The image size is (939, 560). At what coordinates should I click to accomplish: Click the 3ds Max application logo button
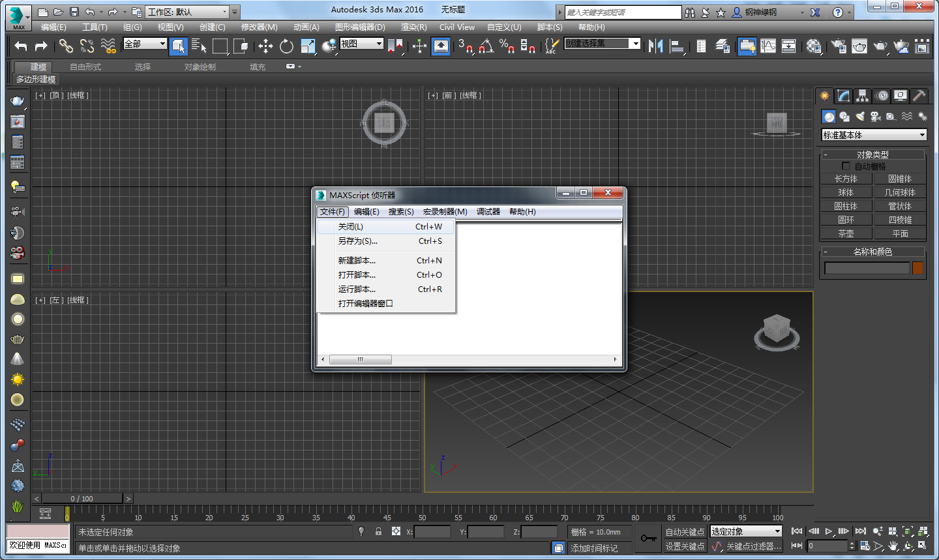pyautogui.click(x=18, y=17)
